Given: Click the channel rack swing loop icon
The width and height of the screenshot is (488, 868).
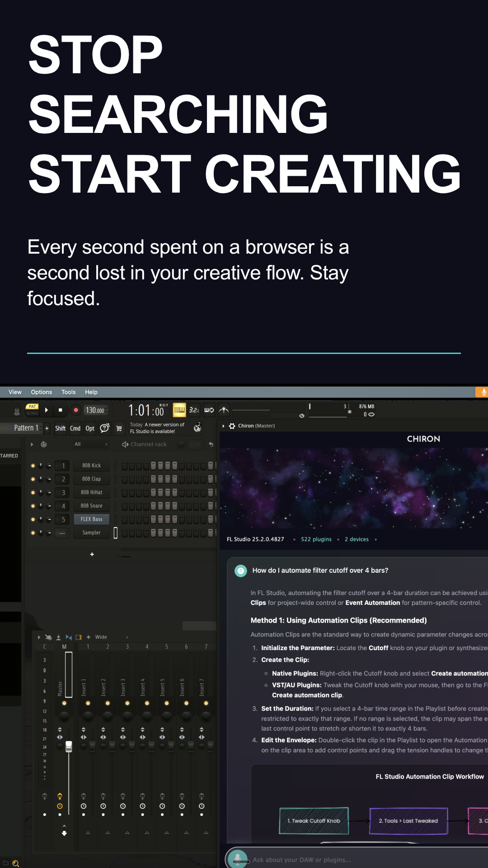Looking at the screenshot, I should click(x=43, y=444).
